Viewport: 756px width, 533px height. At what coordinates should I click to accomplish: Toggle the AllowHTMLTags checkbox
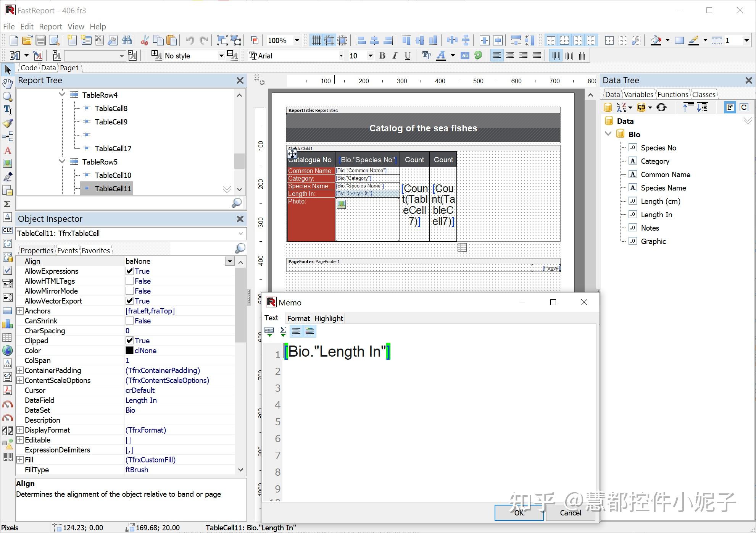pyautogui.click(x=129, y=281)
